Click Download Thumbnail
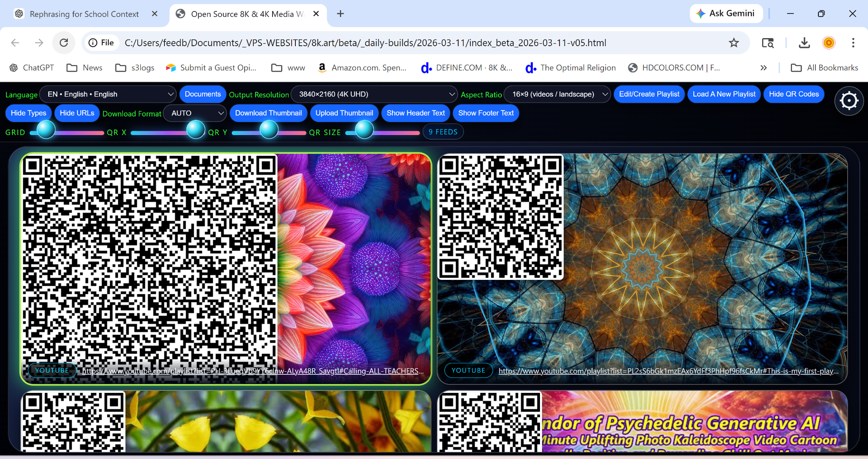This screenshot has width=868, height=459. pyautogui.click(x=268, y=113)
